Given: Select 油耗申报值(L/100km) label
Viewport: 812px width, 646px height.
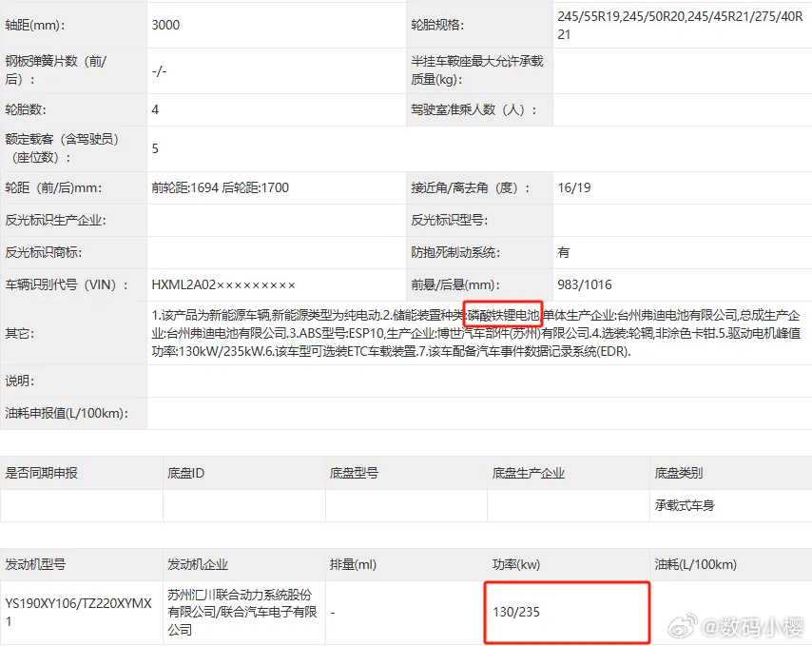Looking at the screenshot, I should coord(67,414).
